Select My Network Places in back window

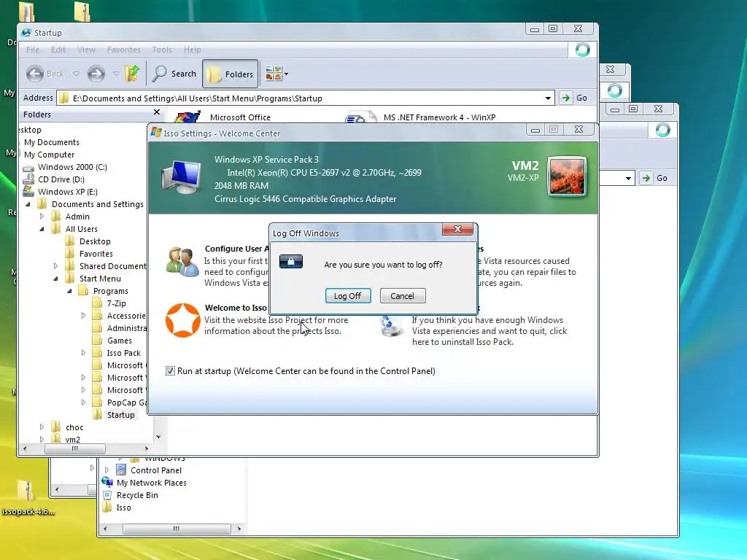click(152, 483)
